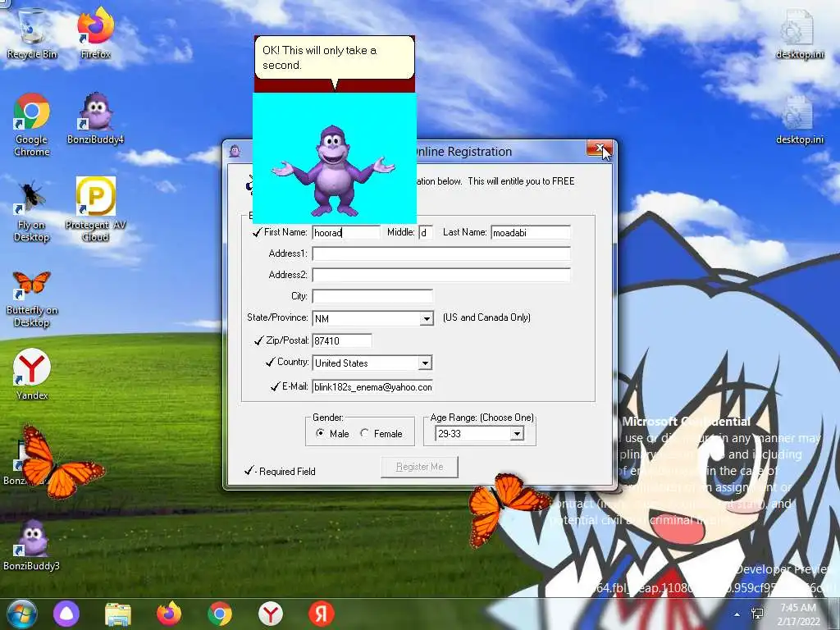840x630 pixels.
Task: Launch Firefox from the taskbar
Action: tap(169, 614)
